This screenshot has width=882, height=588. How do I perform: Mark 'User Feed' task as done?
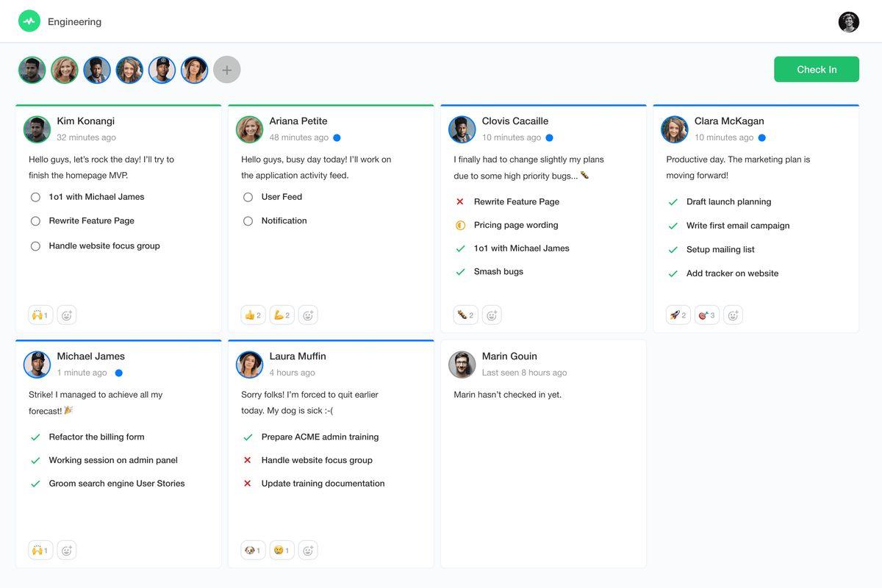[248, 197]
